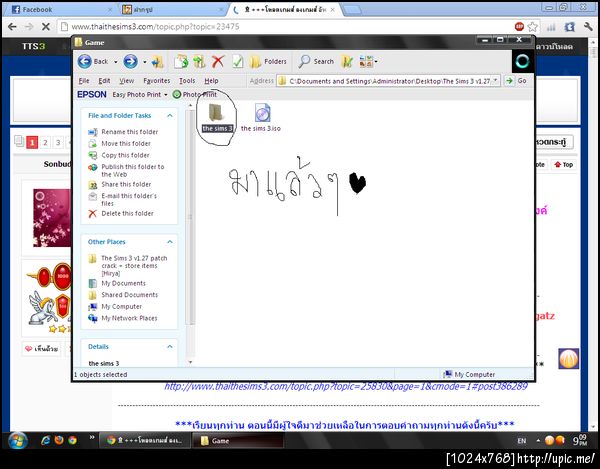Open the Views dropdown button
This screenshot has width=600, height=469.
[368, 61]
